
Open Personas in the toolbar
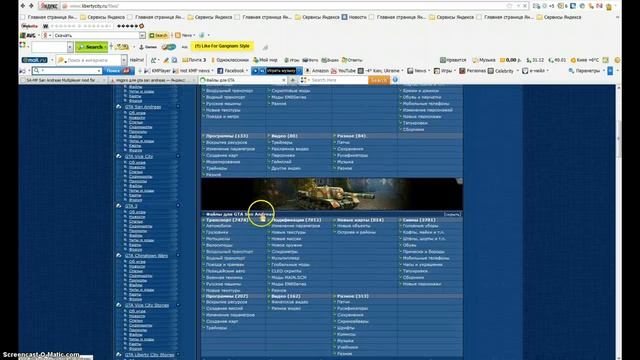point(473,71)
